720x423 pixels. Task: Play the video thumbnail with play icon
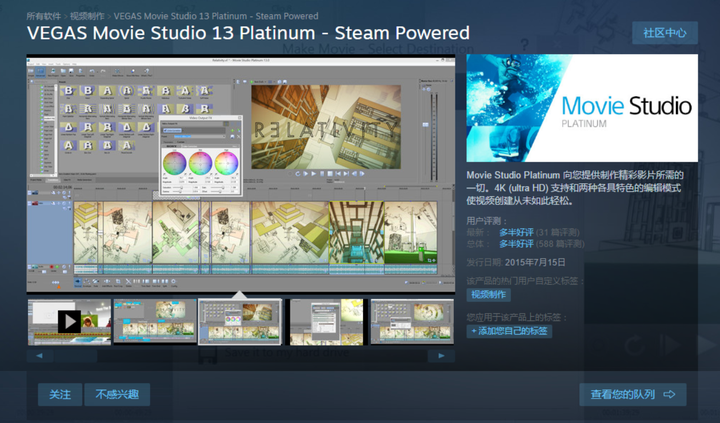(69, 322)
